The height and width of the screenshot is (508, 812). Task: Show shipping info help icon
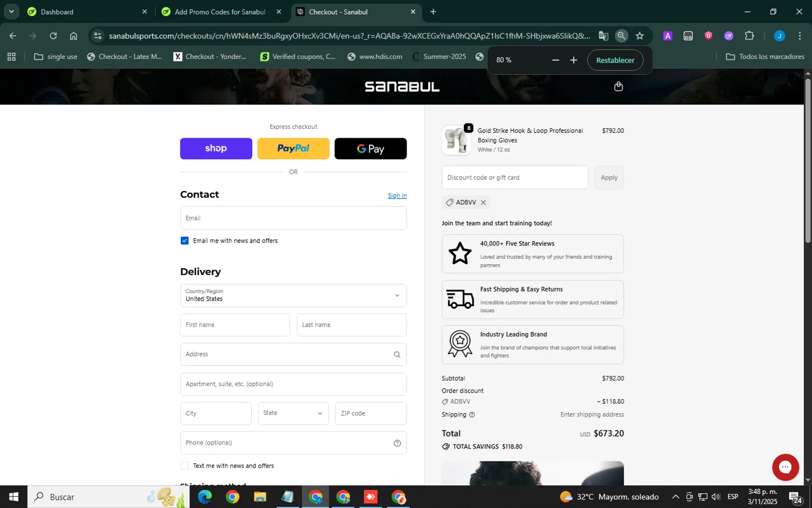472,415
